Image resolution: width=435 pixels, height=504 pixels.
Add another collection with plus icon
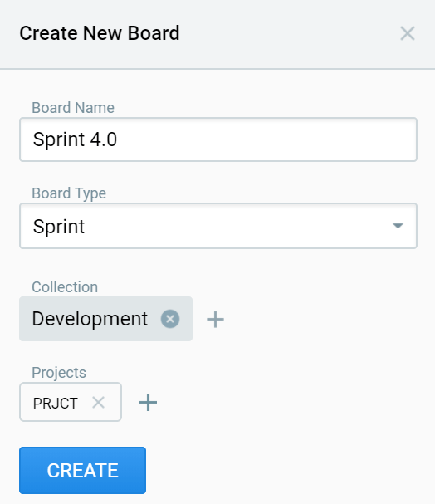(215, 319)
